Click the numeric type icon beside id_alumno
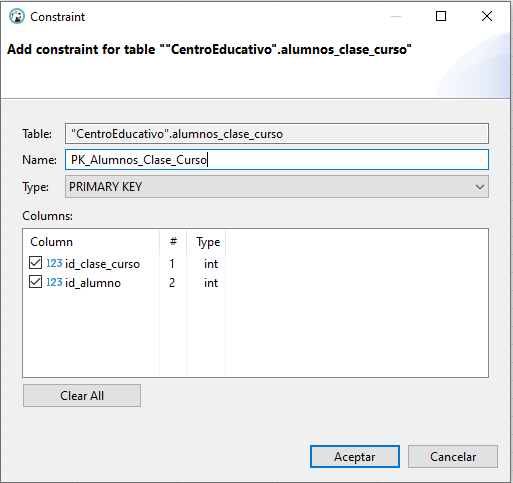This screenshot has height=483, width=513. [x=54, y=282]
